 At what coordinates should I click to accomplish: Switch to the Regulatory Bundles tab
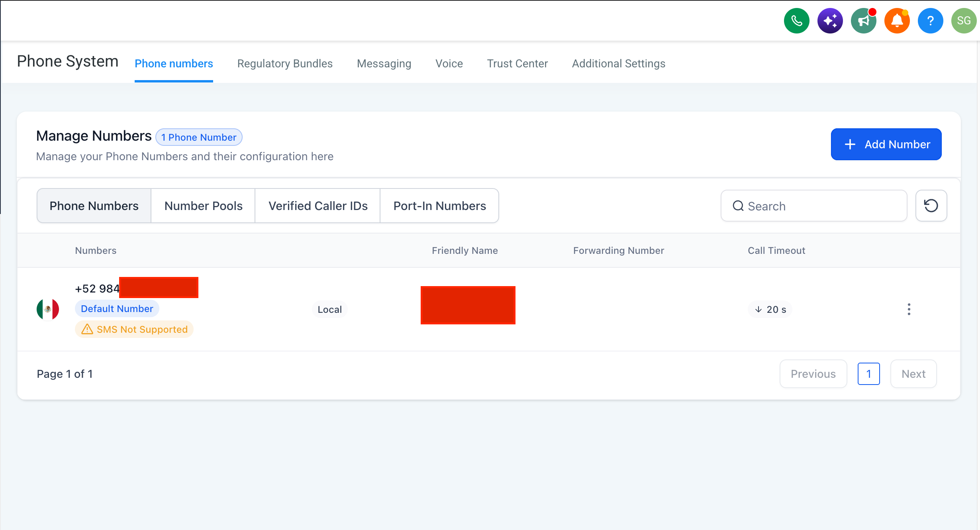285,64
